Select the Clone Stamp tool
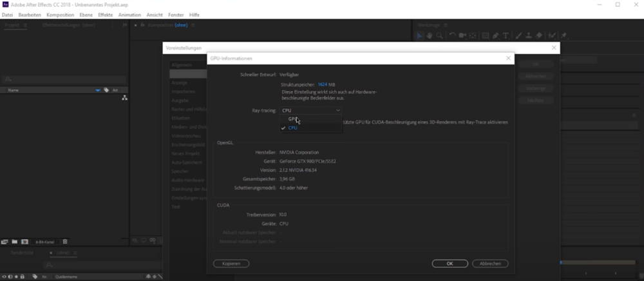Screen dimensions: 644x281 pos(529,35)
